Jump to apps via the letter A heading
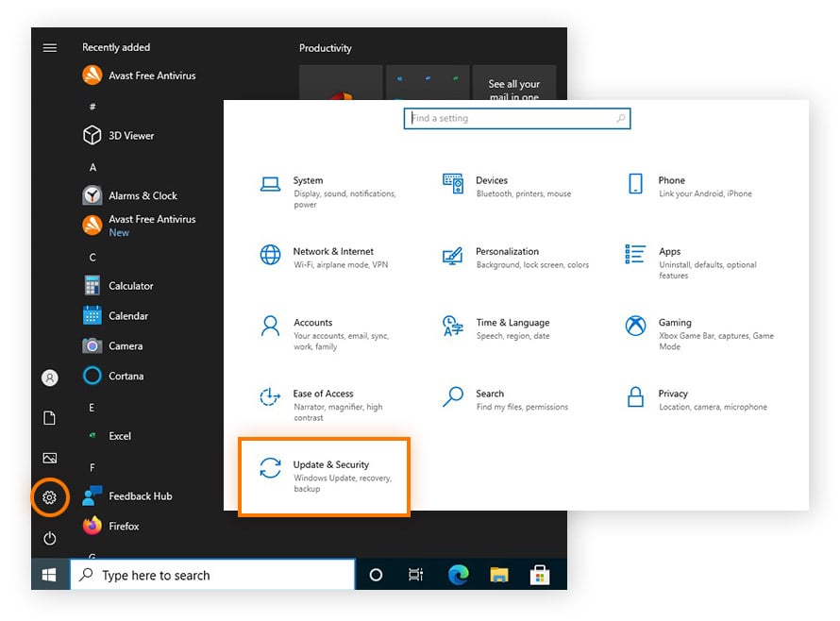The image size is (840, 621). tap(92, 167)
